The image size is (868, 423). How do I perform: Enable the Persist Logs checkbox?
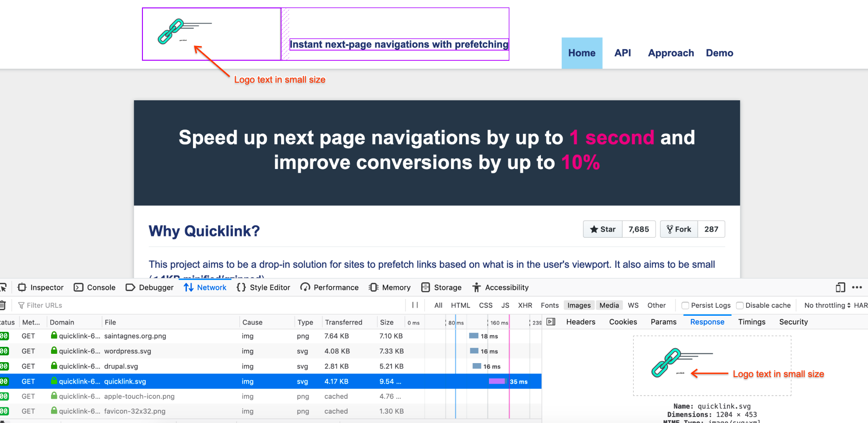685,305
